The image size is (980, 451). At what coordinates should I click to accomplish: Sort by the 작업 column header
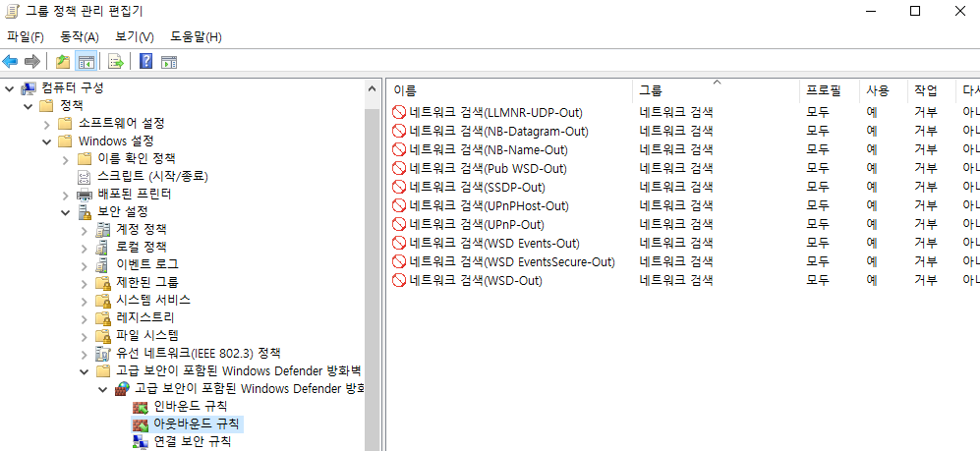931,90
